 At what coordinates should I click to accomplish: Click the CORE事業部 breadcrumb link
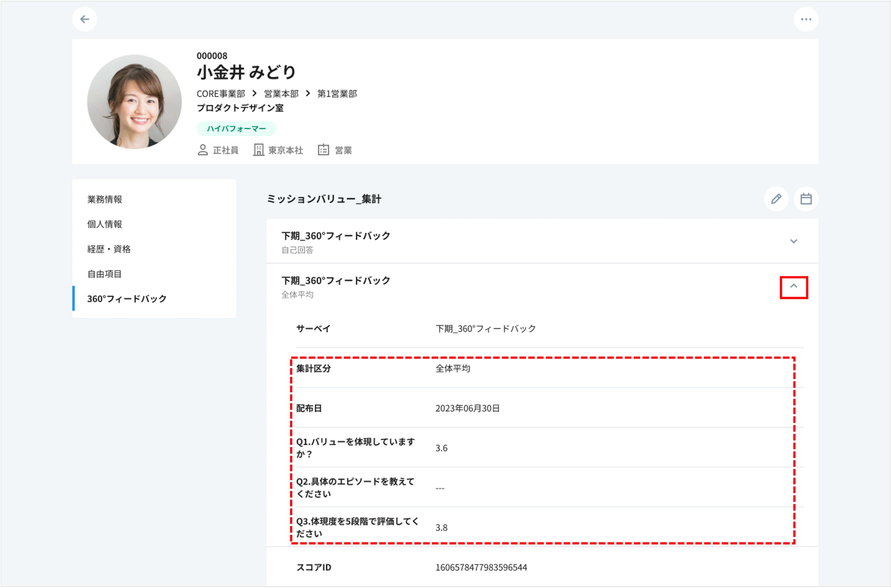(x=221, y=94)
